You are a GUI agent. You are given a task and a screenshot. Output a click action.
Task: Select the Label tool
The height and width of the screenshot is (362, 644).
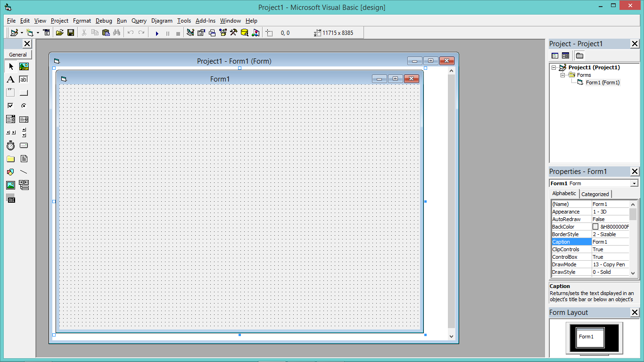pyautogui.click(x=10, y=79)
